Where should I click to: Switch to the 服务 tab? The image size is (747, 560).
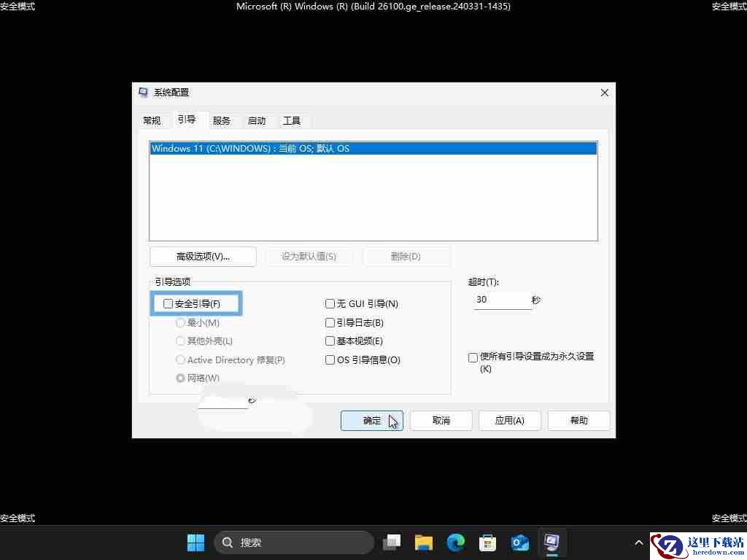click(x=222, y=120)
